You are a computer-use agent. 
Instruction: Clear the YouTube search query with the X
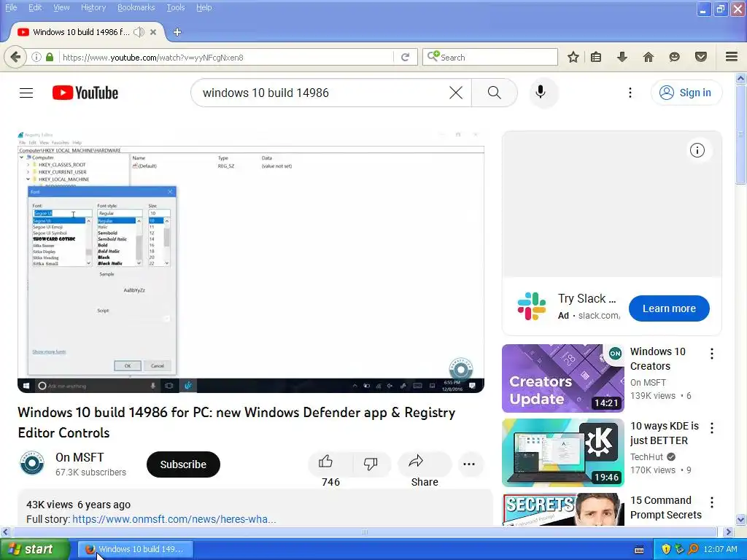(x=456, y=93)
